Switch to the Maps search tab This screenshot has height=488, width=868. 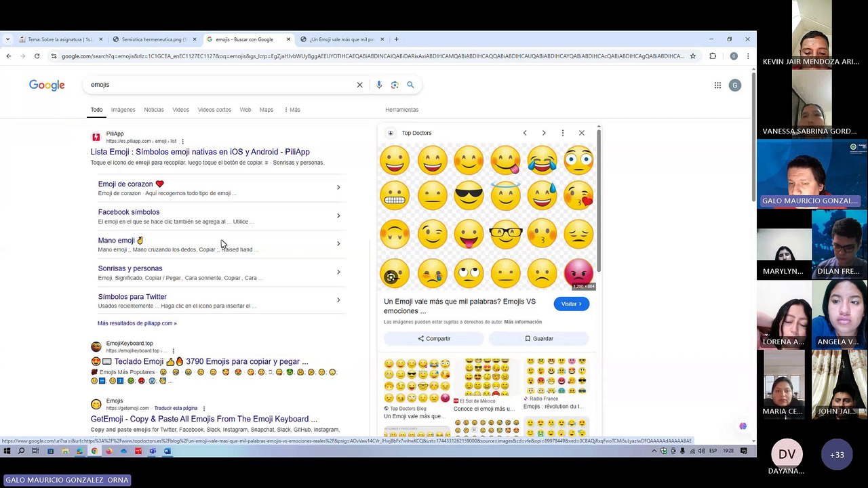(267, 110)
